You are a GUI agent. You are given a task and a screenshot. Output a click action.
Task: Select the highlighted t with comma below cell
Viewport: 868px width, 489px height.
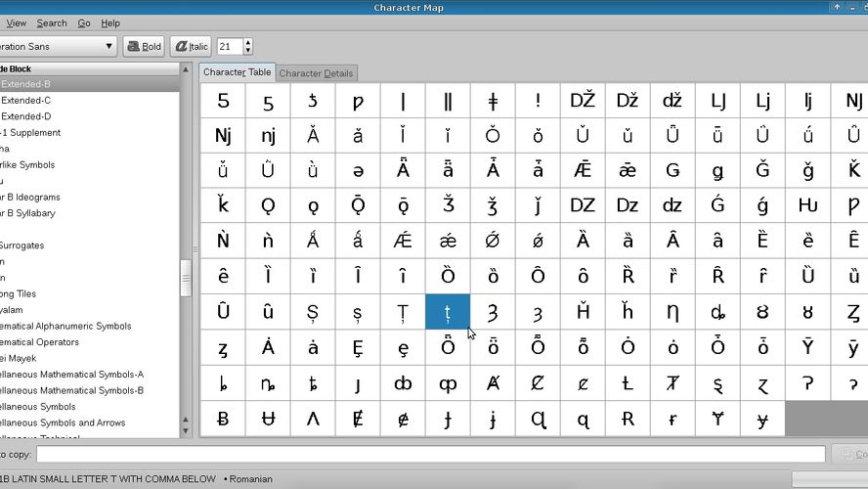coord(448,312)
